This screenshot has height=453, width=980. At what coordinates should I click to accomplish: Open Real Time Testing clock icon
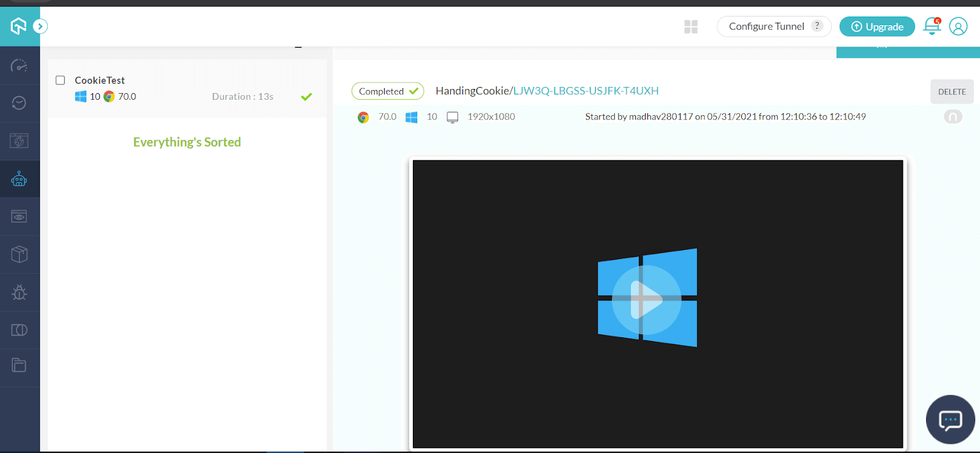tap(19, 103)
